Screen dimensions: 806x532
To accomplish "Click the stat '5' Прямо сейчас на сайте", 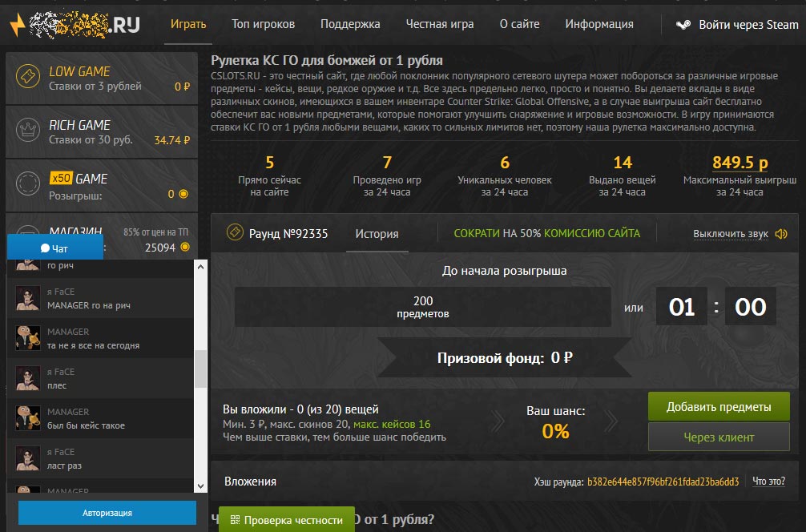I will click(x=269, y=163).
